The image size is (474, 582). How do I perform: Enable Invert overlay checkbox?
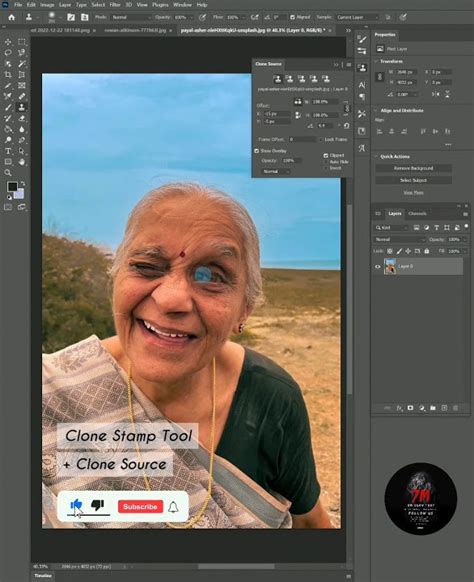pyautogui.click(x=326, y=168)
